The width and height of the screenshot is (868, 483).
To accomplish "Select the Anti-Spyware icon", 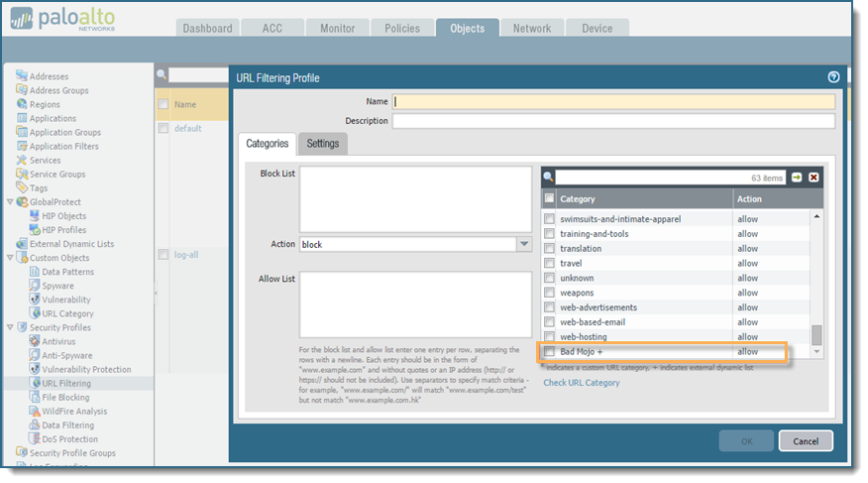I will pos(35,355).
